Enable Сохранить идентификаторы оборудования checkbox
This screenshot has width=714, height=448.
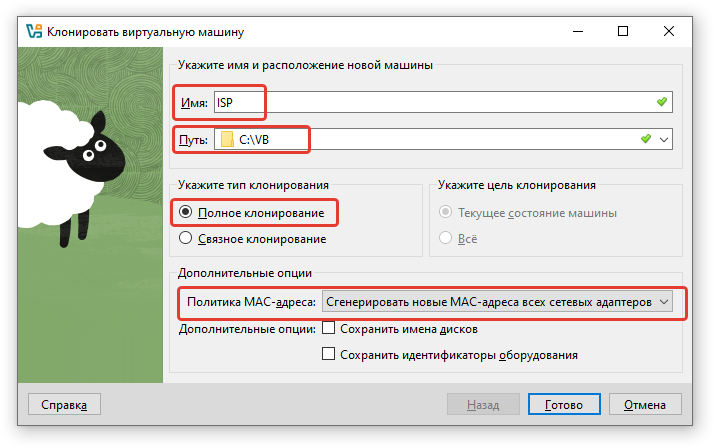pos(328,354)
